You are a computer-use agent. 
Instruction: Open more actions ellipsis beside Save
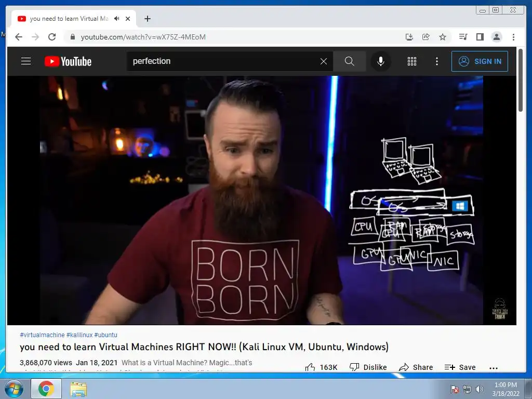[494, 368]
